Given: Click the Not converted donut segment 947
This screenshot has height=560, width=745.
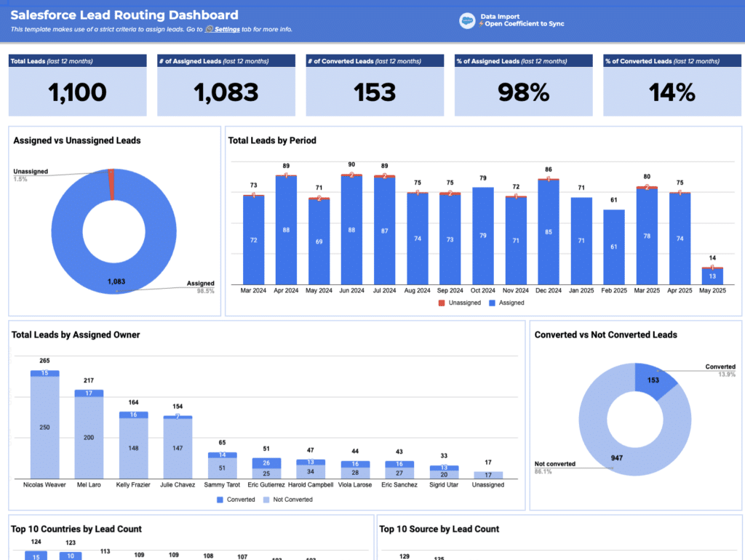Looking at the screenshot, I should click(x=617, y=458).
